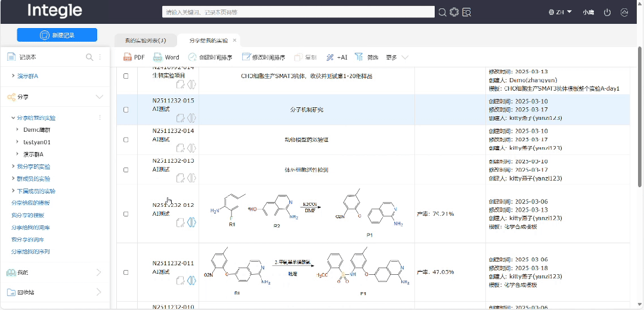Collapse the 分享给我的实验 tree node
The width and height of the screenshot is (644, 310).
click(x=13, y=118)
